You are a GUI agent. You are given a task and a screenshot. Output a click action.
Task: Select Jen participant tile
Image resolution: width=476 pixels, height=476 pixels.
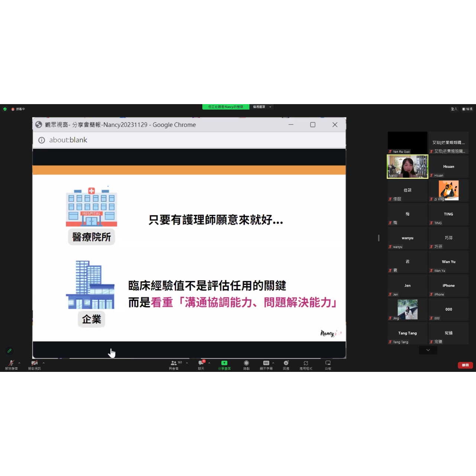pyautogui.click(x=408, y=286)
